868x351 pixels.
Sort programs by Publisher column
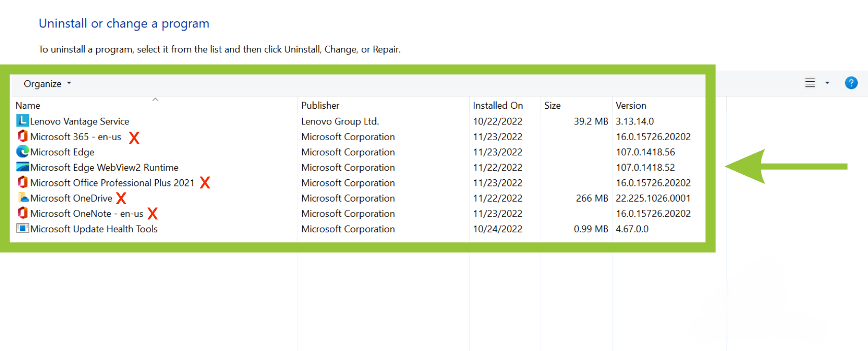coord(320,106)
